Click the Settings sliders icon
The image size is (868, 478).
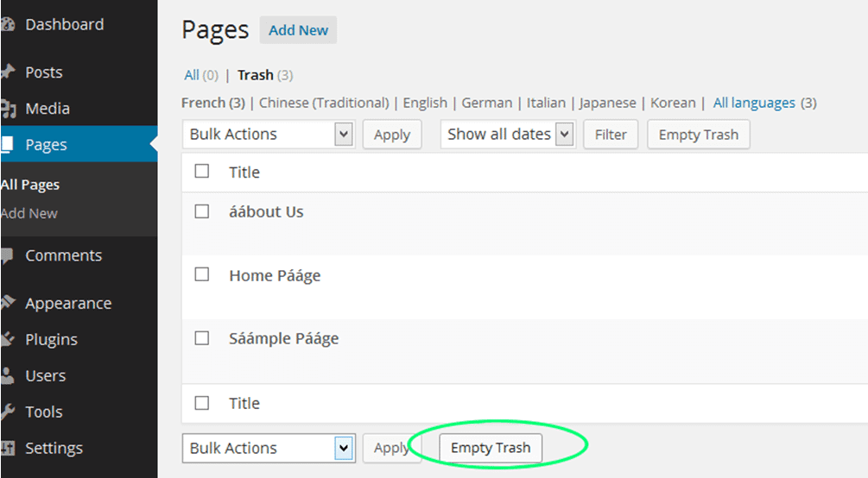tap(7, 448)
